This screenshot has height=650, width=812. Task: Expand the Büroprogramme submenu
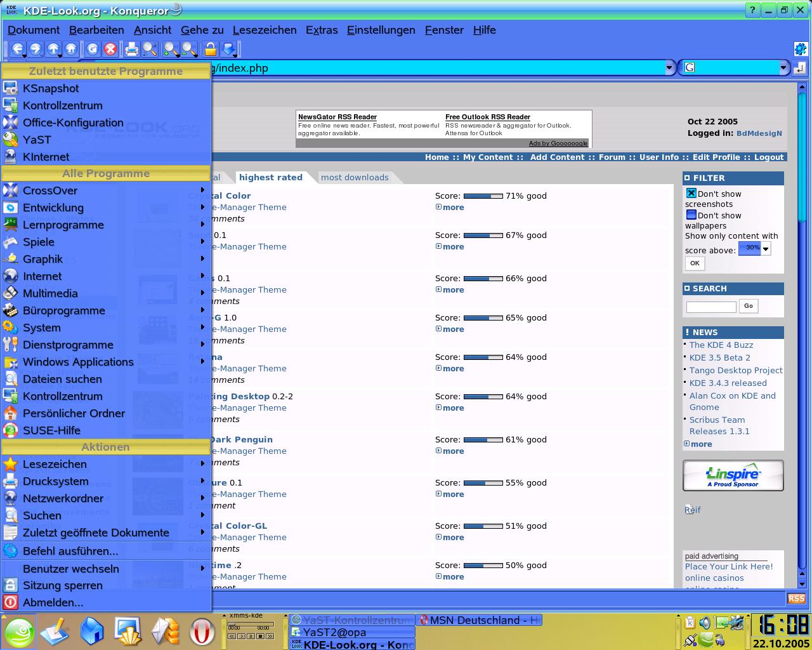click(x=105, y=310)
